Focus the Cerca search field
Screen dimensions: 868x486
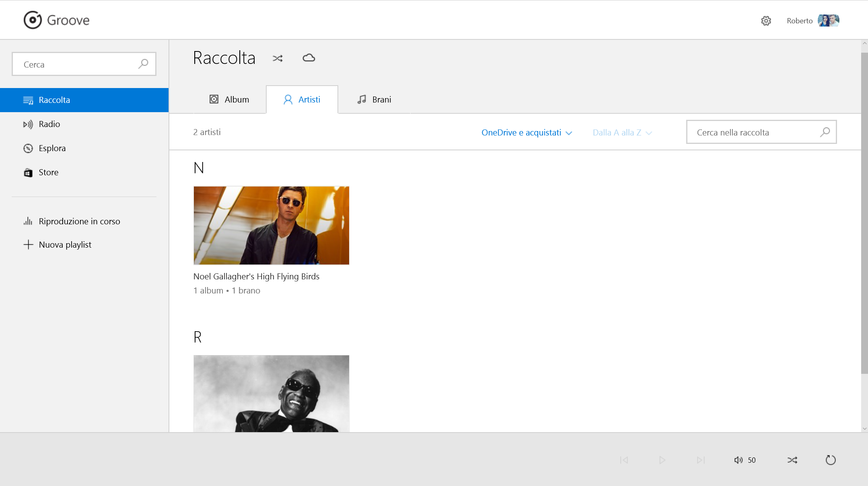84,64
